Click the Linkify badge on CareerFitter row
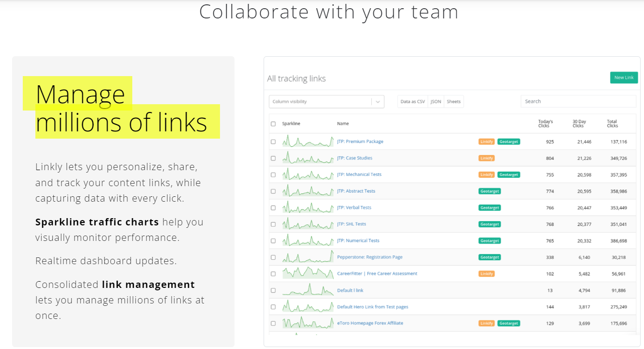The image size is (644, 349). (x=487, y=274)
